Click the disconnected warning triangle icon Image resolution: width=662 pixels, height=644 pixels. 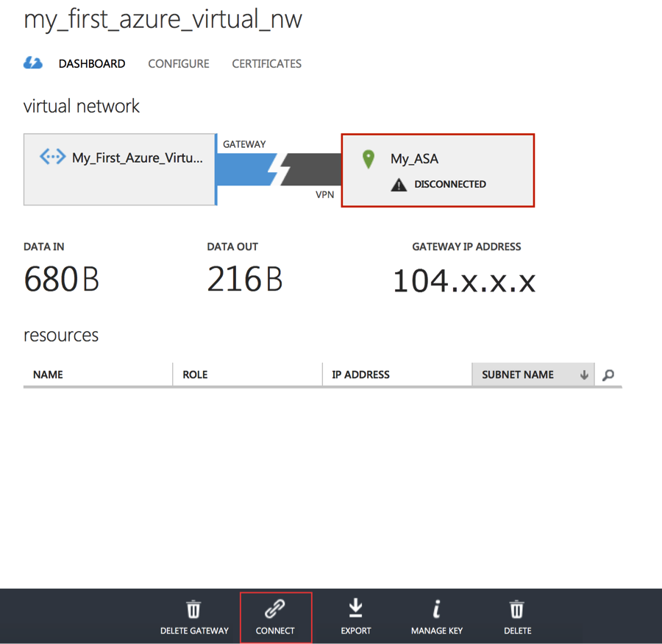point(399,185)
